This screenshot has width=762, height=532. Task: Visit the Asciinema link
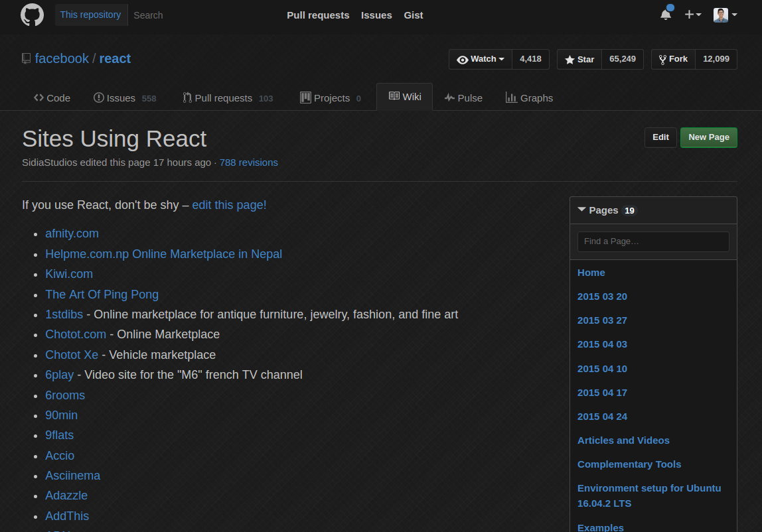[72, 476]
